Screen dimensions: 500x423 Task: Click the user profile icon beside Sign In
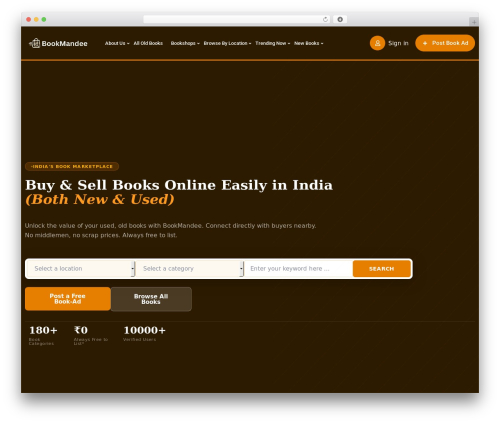tap(377, 43)
